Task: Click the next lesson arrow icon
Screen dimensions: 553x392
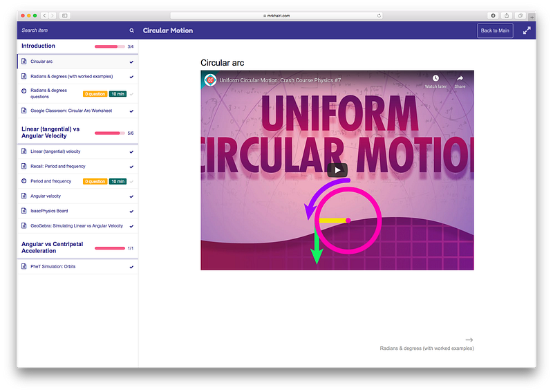Action: pos(469,339)
